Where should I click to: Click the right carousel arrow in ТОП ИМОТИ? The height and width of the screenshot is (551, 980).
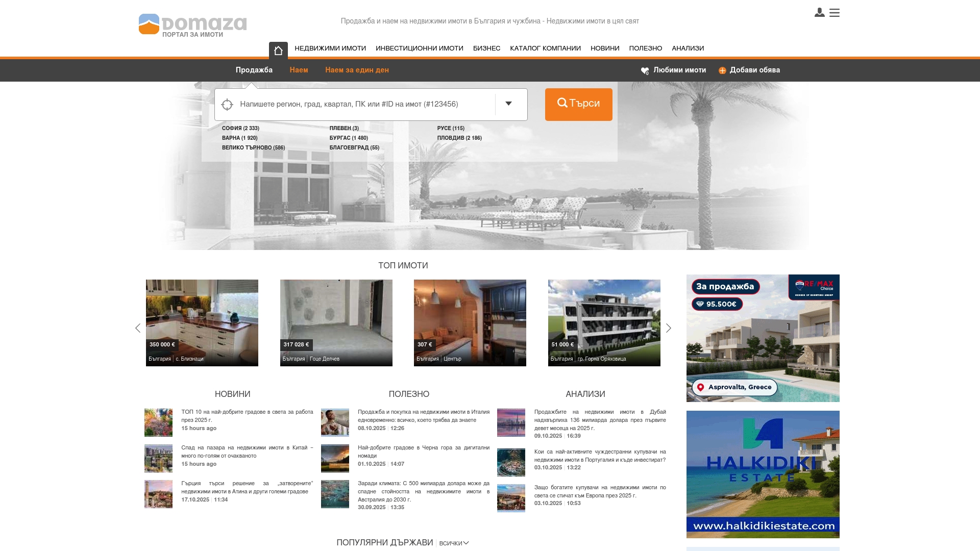(x=669, y=328)
